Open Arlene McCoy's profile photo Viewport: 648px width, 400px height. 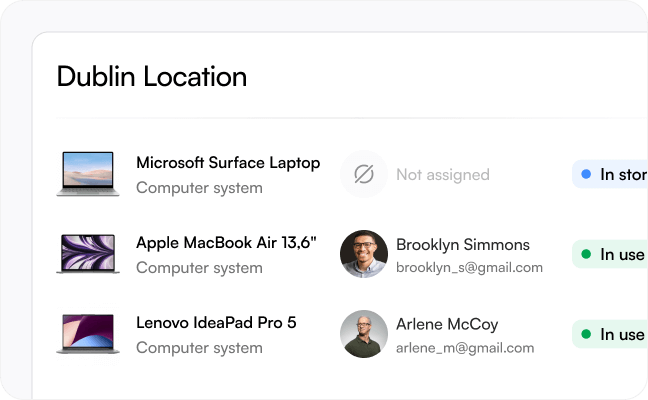364,334
